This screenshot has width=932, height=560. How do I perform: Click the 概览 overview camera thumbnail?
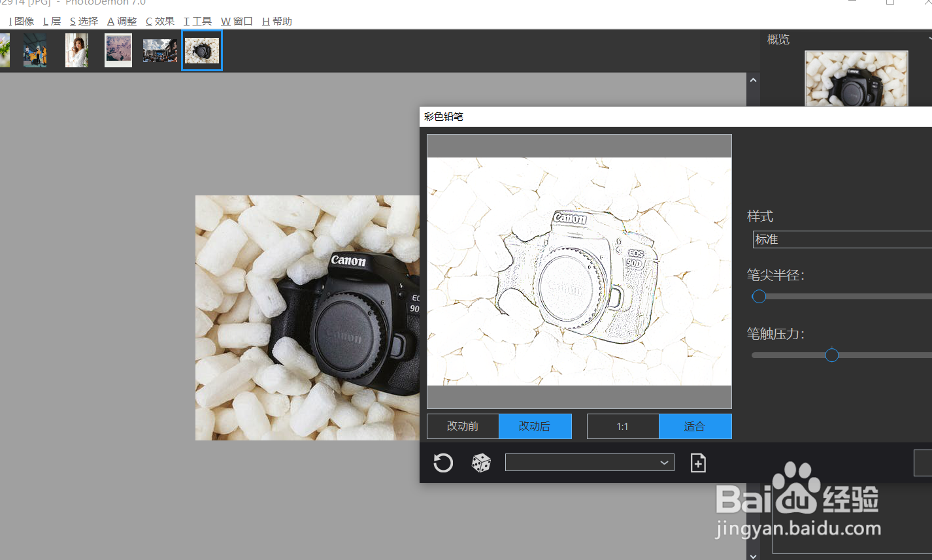tap(856, 78)
